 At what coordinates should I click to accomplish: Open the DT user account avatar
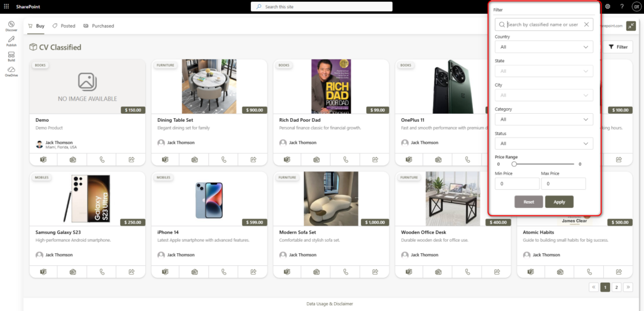[x=636, y=6]
